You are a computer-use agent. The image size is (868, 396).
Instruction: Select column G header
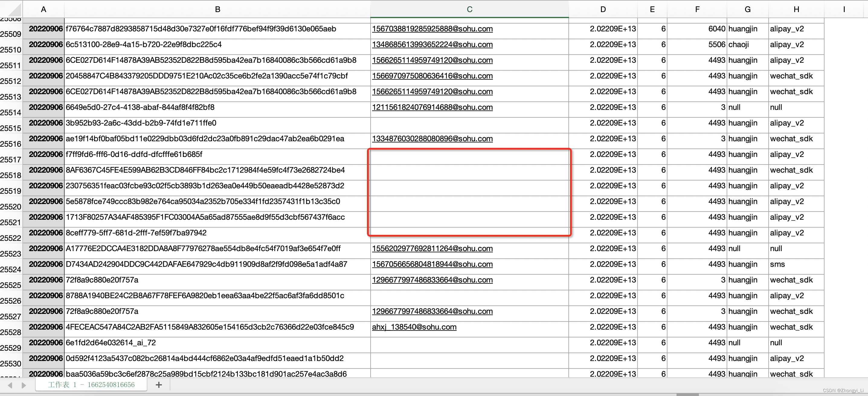(x=748, y=9)
